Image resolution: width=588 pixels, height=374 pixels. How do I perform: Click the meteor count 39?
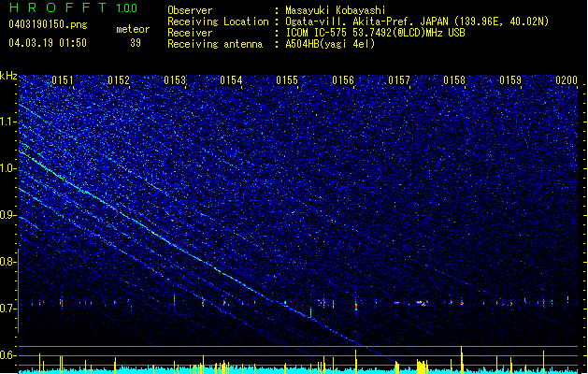(x=136, y=43)
